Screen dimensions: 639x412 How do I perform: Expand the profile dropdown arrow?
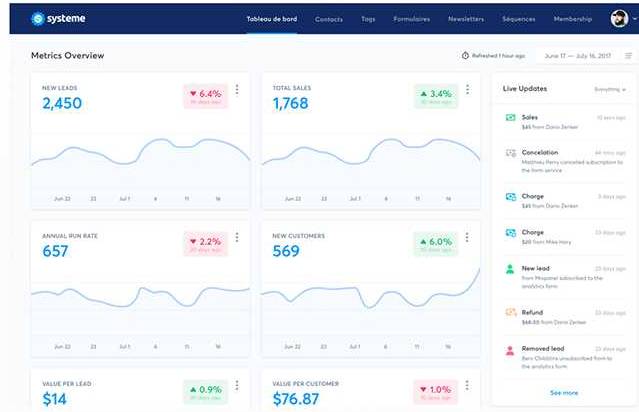[635, 19]
